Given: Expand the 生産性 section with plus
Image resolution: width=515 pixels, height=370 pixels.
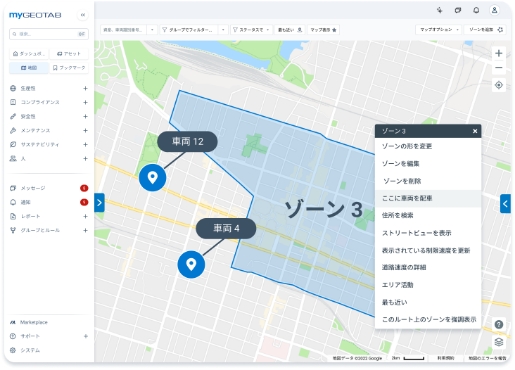Looking at the screenshot, I should pos(85,88).
